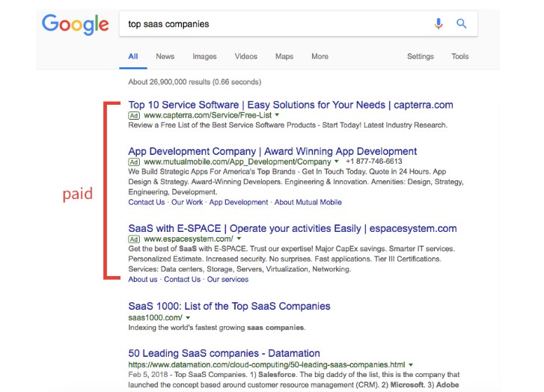The height and width of the screenshot is (392, 544).
Task: Switch to the Images tab
Action: (x=204, y=56)
